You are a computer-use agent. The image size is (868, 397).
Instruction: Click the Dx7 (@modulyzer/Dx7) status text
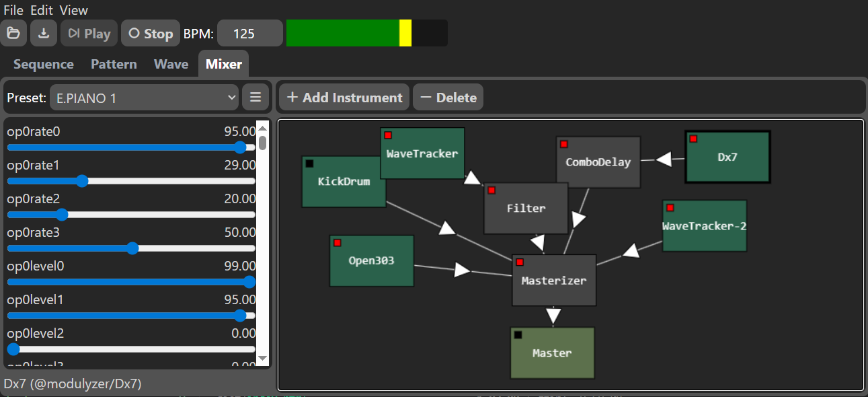(73, 384)
